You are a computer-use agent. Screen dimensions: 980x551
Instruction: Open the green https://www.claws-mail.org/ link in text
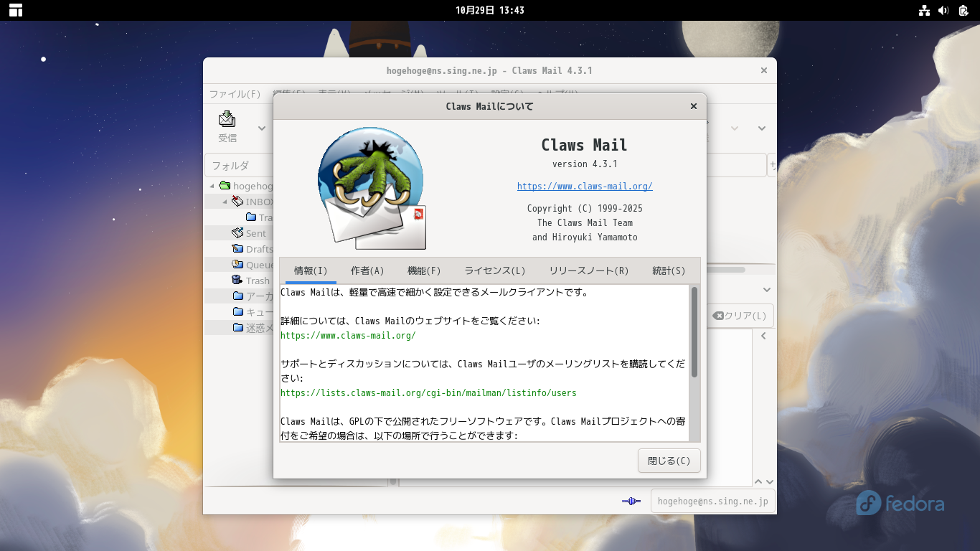tap(348, 336)
